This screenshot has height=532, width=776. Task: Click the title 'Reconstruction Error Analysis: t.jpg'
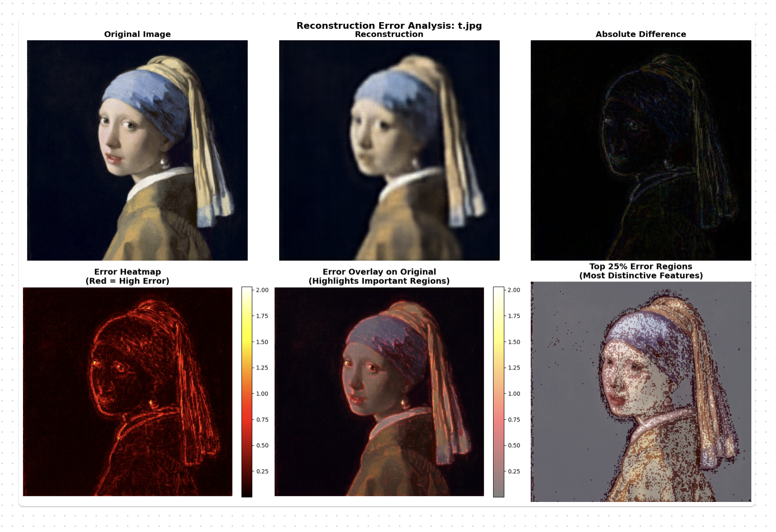point(389,26)
